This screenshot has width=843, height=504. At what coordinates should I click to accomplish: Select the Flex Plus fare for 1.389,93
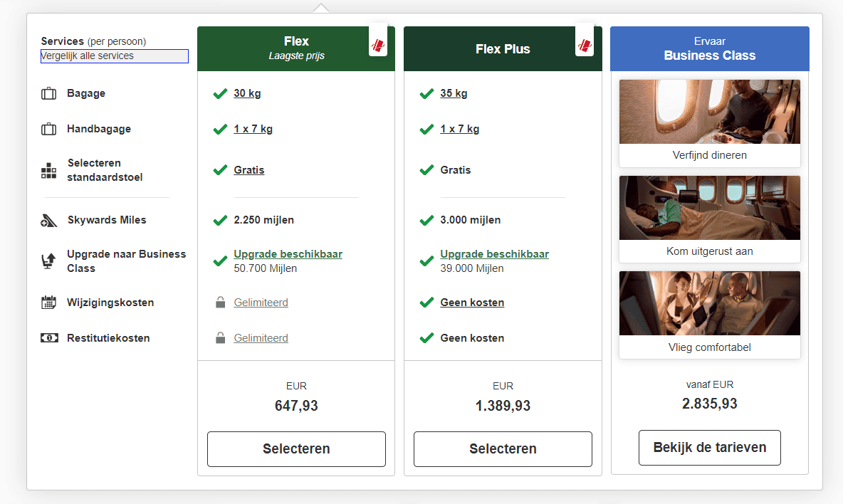[x=503, y=449]
